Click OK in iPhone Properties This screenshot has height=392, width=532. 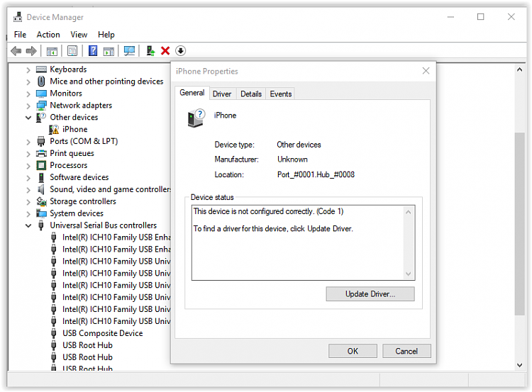(353, 351)
